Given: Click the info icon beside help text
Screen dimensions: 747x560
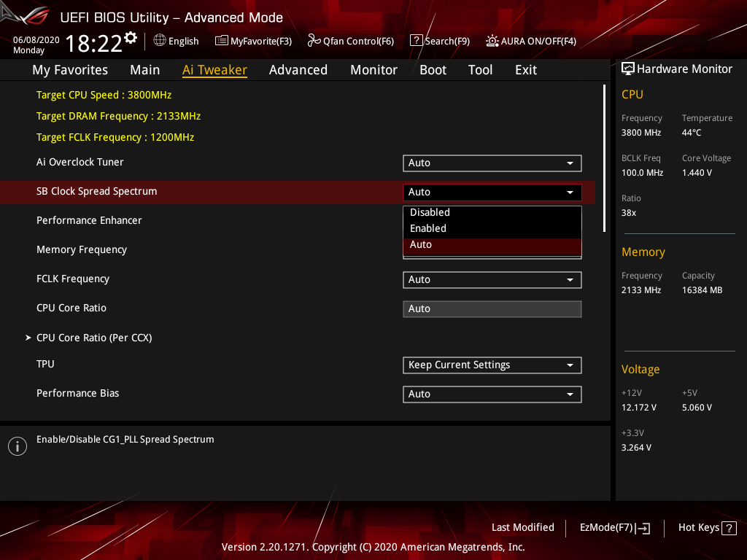Looking at the screenshot, I should tap(18, 446).
